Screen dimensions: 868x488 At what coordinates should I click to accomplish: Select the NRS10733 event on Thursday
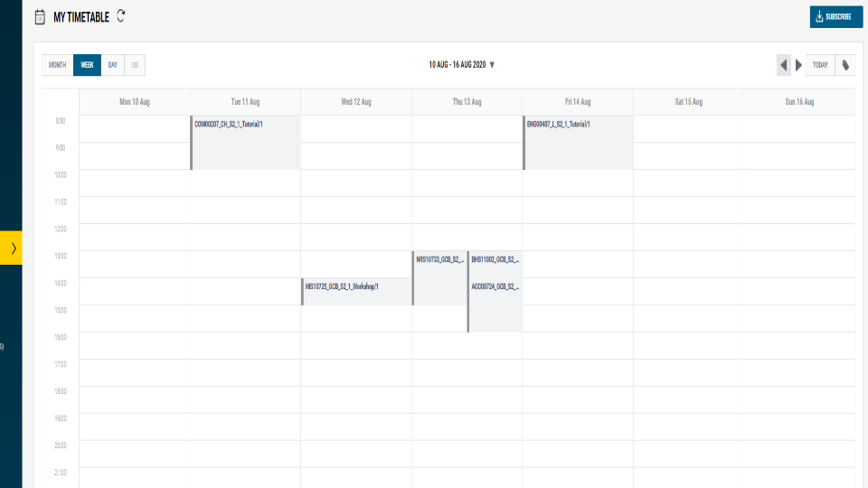coord(439,277)
